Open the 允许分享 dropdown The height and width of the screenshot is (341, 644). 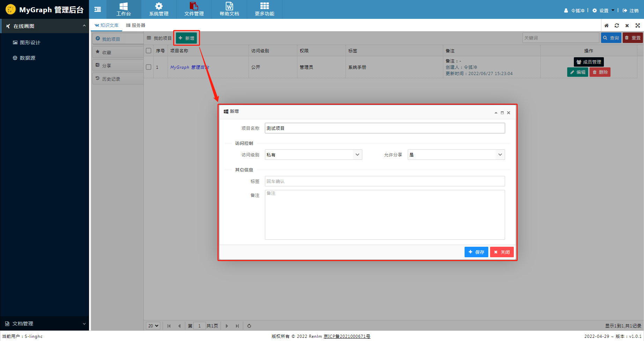click(x=456, y=155)
